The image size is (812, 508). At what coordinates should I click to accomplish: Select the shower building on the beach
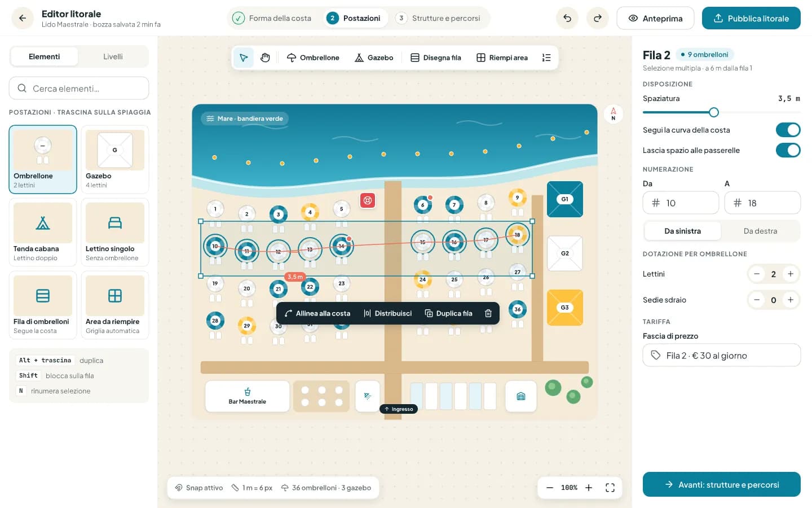368,396
